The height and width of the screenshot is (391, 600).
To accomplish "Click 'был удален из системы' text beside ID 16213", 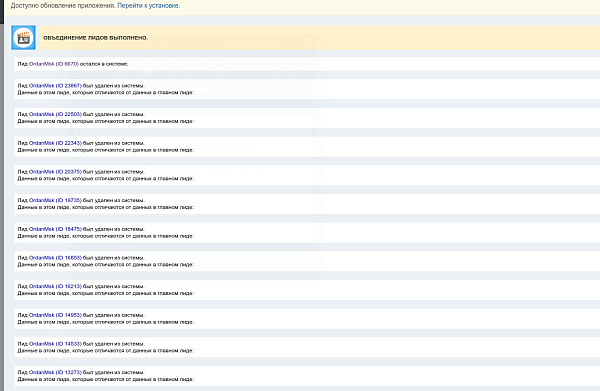I will 114,287.
